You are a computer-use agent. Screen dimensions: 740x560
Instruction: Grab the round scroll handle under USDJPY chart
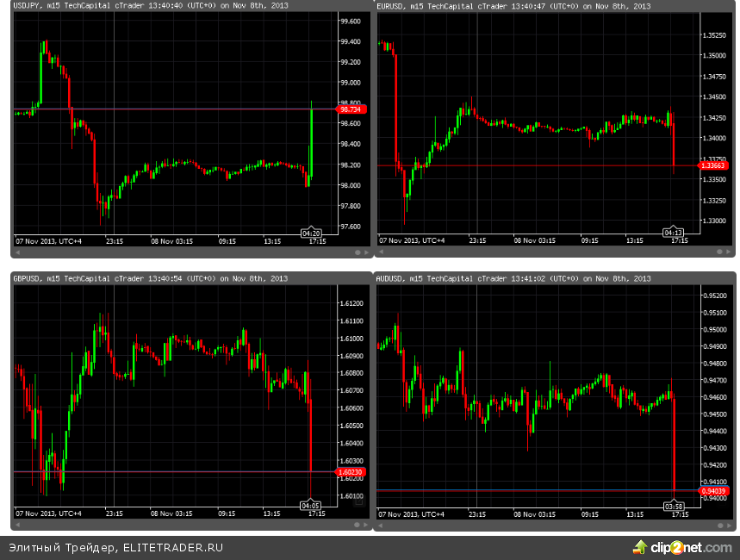click(x=358, y=252)
